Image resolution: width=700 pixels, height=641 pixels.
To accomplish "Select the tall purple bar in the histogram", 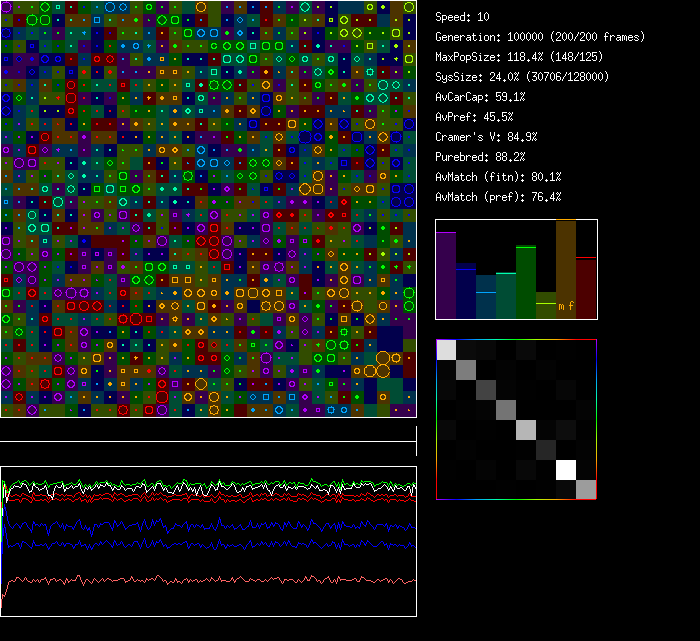I will [446, 275].
